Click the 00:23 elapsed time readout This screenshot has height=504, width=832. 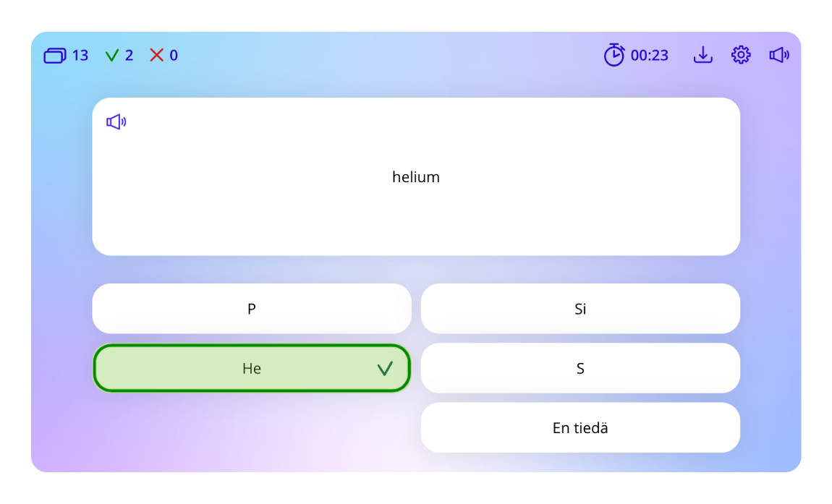click(650, 56)
